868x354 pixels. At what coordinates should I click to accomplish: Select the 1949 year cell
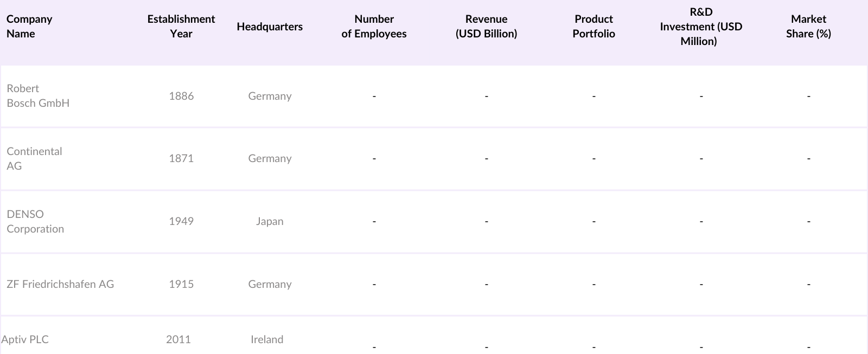coord(181,221)
